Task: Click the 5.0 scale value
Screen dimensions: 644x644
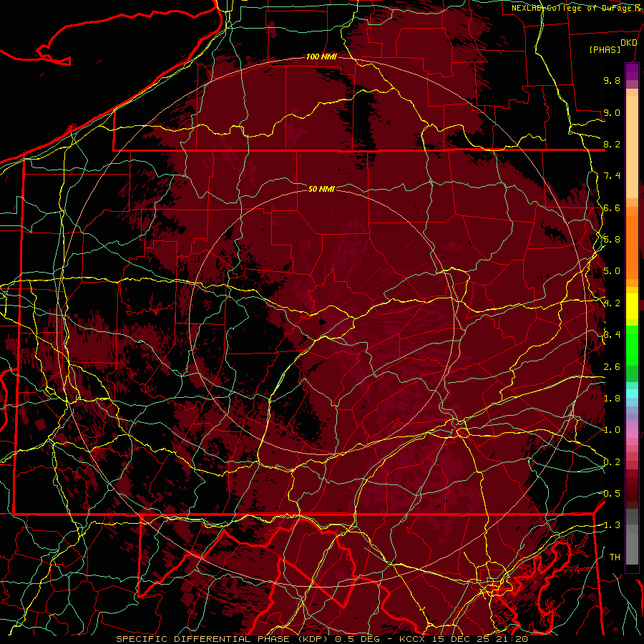Action: tap(612, 271)
